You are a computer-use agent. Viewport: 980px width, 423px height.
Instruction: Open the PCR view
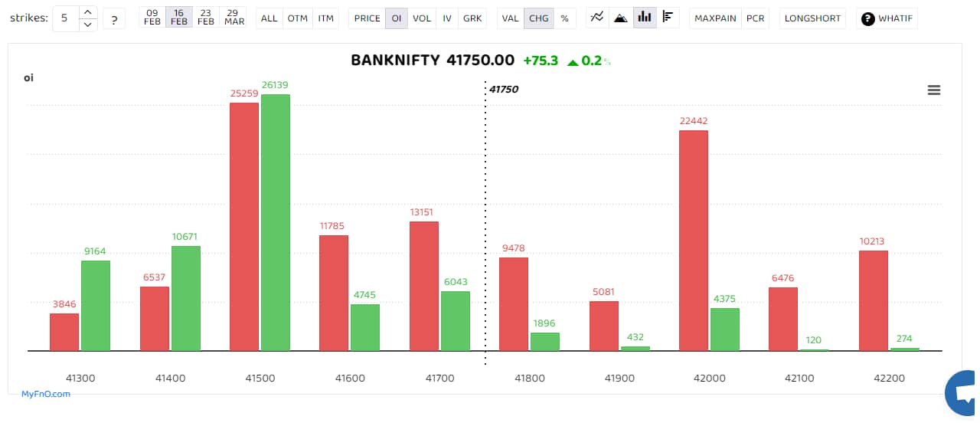pos(756,18)
